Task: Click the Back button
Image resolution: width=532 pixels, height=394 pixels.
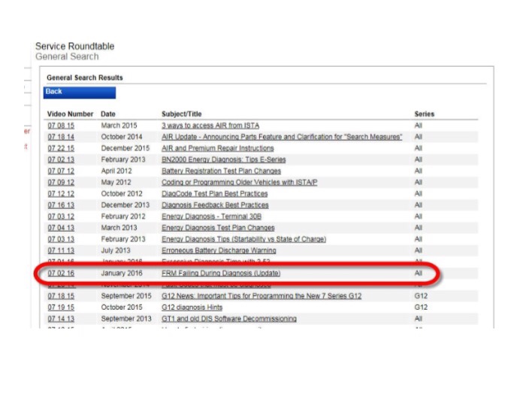Action: 79,92
